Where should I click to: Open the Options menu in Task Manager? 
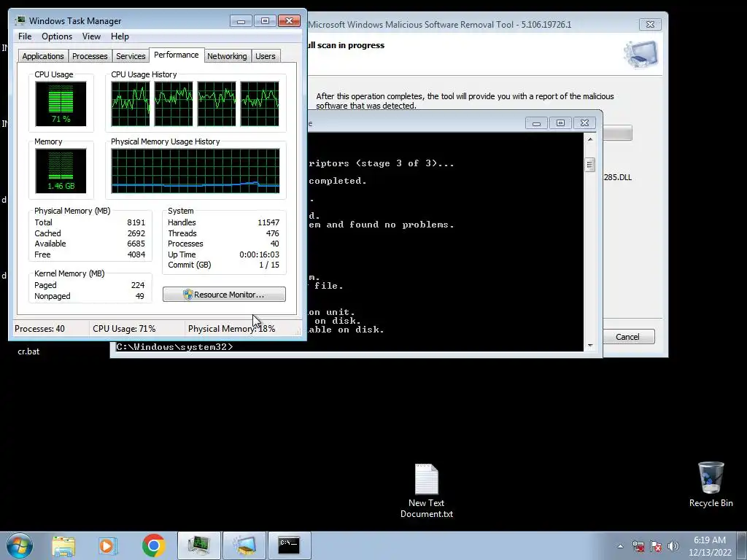[x=57, y=36]
